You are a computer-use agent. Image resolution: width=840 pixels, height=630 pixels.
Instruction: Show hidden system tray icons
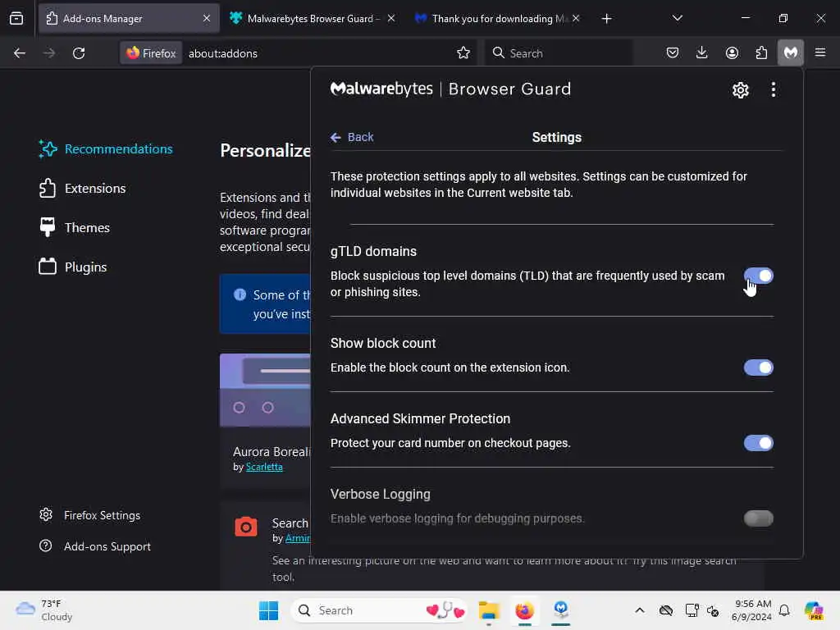click(639, 610)
